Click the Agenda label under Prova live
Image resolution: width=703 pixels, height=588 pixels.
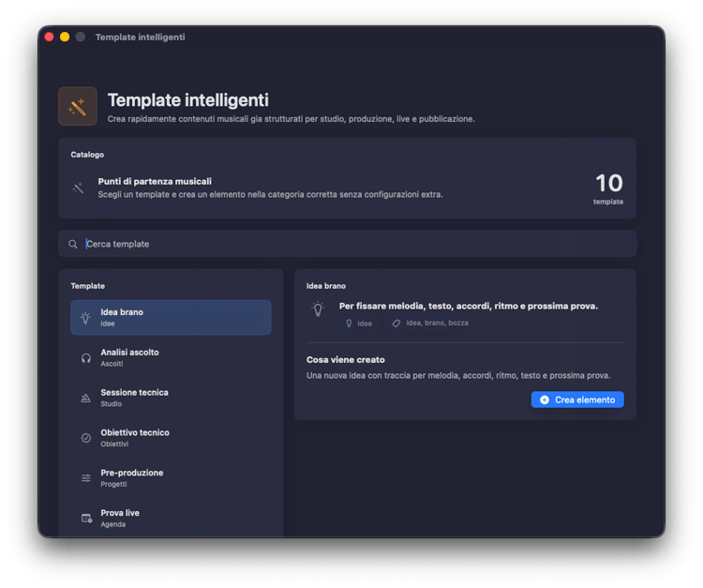113,524
